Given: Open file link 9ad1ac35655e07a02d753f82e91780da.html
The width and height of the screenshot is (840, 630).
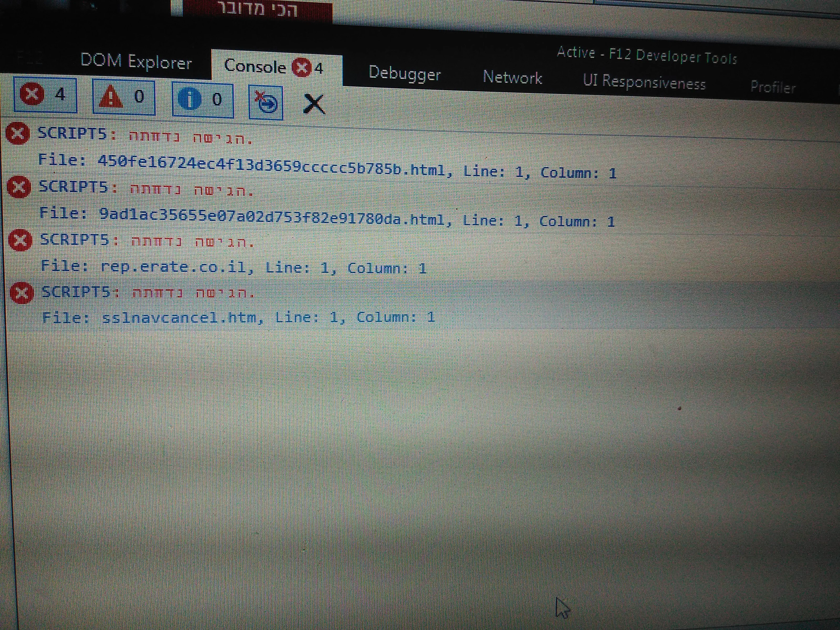Looking at the screenshot, I should click(271, 217).
